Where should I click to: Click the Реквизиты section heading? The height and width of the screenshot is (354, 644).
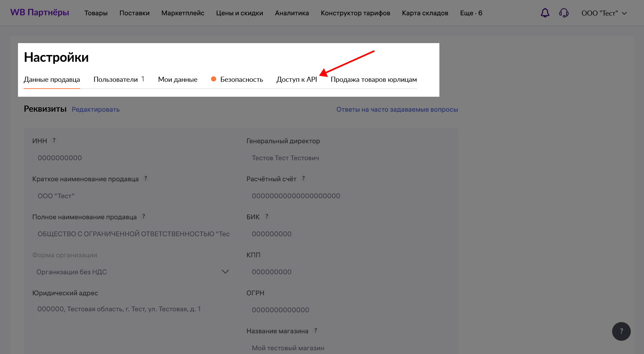(45, 109)
